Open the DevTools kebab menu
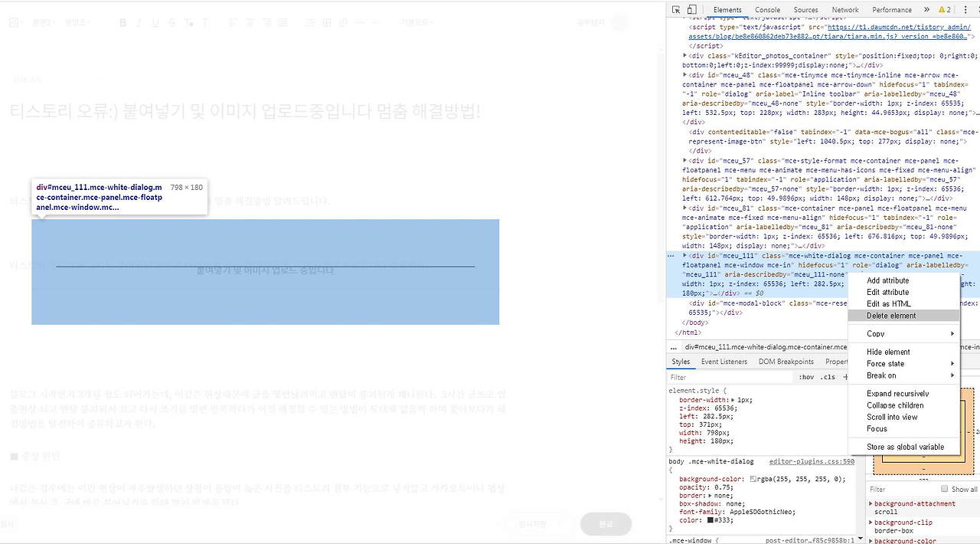The width and height of the screenshot is (980, 544). pyautogui.click(x=965, y=10)
